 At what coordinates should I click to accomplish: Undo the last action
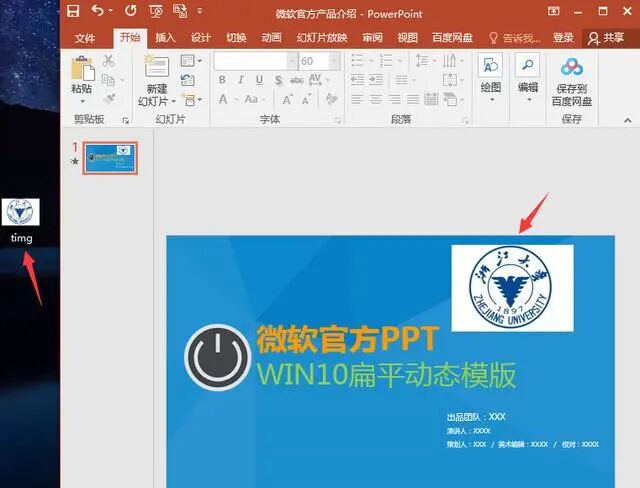coord(98,11)
